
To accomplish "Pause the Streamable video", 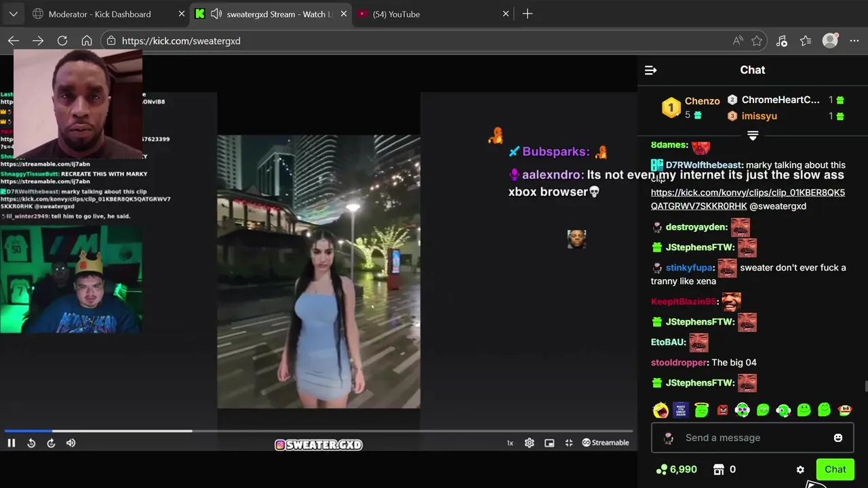I will pos(12,443).
